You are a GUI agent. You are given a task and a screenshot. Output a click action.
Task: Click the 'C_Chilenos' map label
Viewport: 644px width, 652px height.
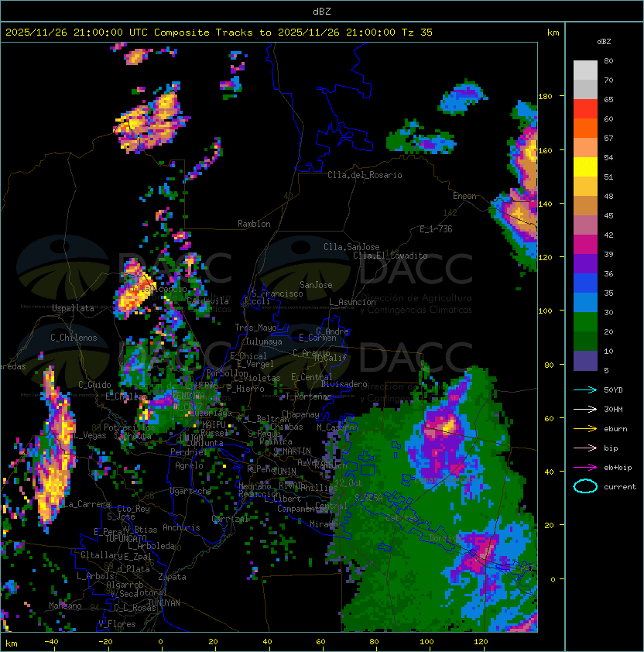coord(74,338)
